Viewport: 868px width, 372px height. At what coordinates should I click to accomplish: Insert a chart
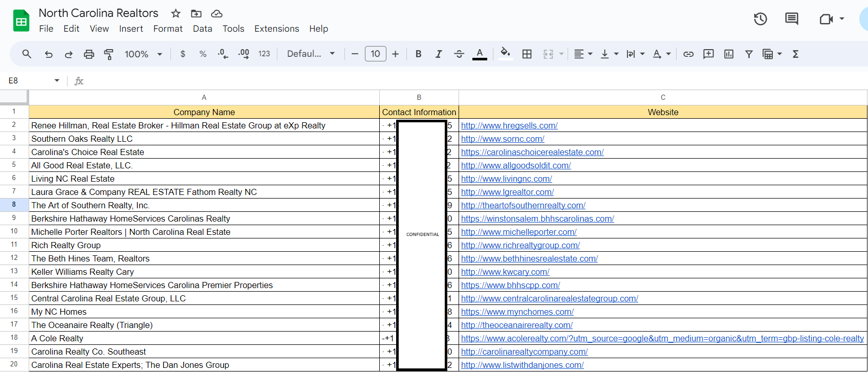(729, 54)
